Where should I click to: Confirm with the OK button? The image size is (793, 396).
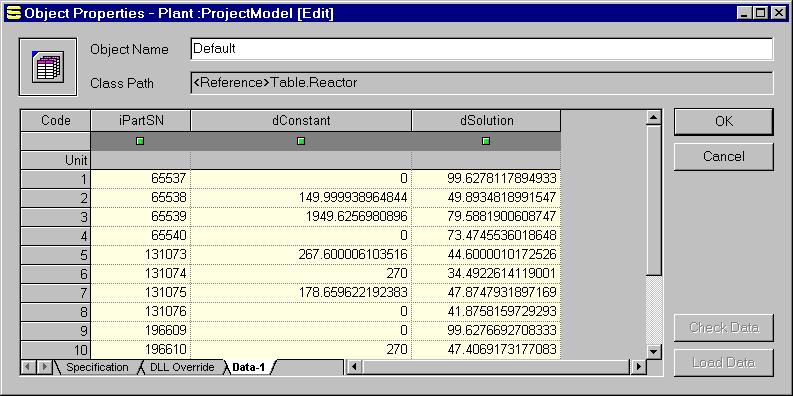coord(723,121)
